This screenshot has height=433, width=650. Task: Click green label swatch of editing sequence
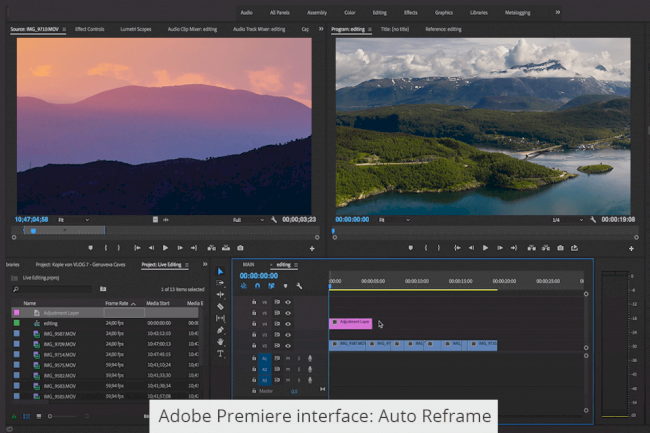(x=17, y=323)
